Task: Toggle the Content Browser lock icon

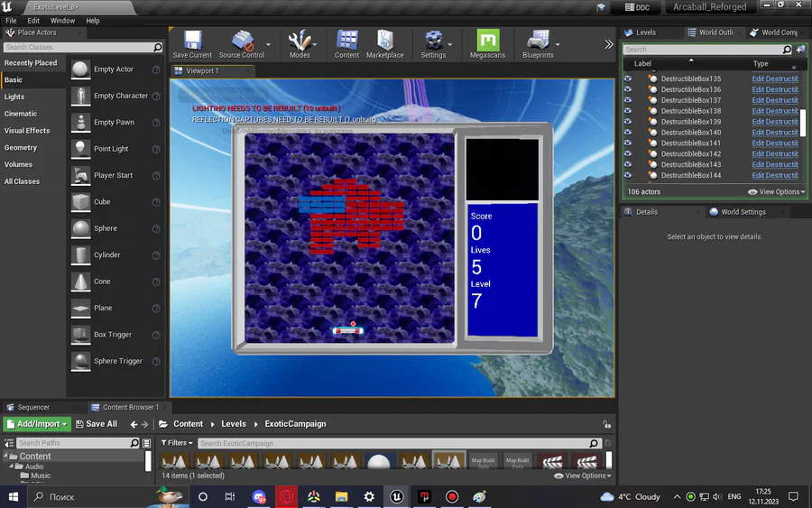Action: 606,424
